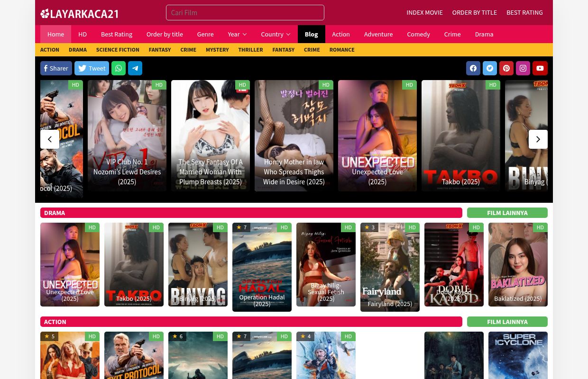Open the Country dropdown menu
The height and width of the screenshot is (379, 588).
(276, 34)
